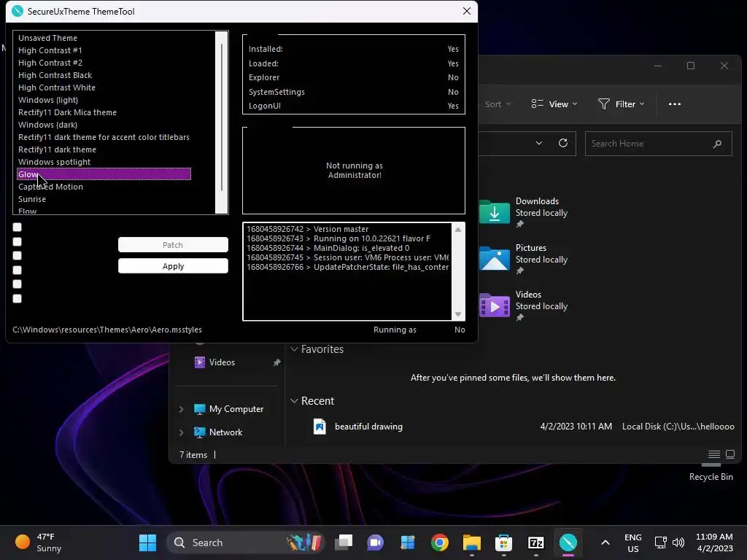Open SecureUxTheme ThemeTool taskbar icon

point(568,542)
